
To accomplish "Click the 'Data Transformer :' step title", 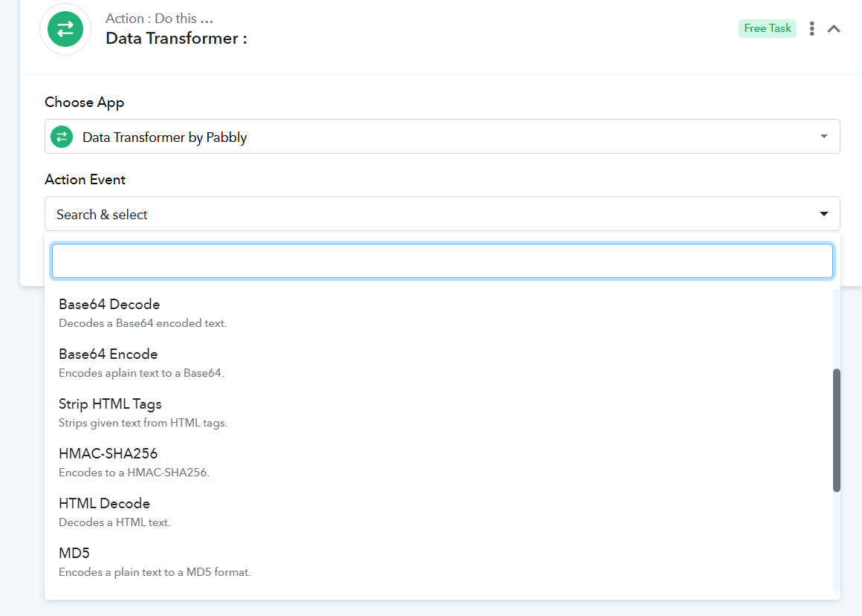I will [176, 39].
